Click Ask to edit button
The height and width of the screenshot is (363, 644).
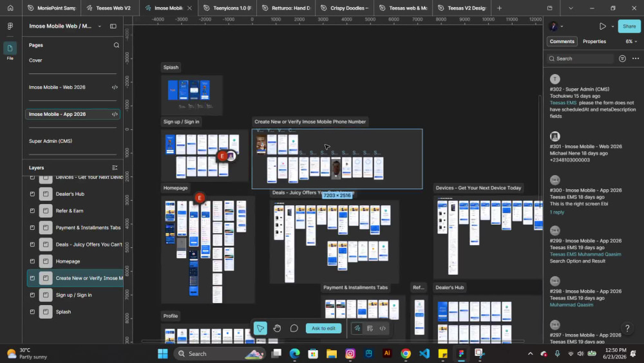323,328
